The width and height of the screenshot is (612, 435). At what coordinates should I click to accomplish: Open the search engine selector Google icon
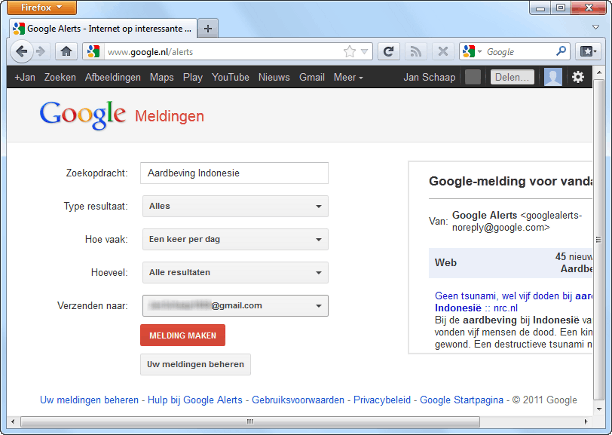(x=472, y=51)
